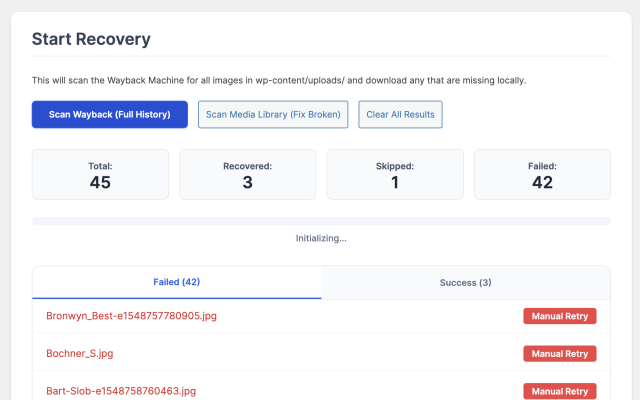Click the Initializing... status text

click(321, 239)
